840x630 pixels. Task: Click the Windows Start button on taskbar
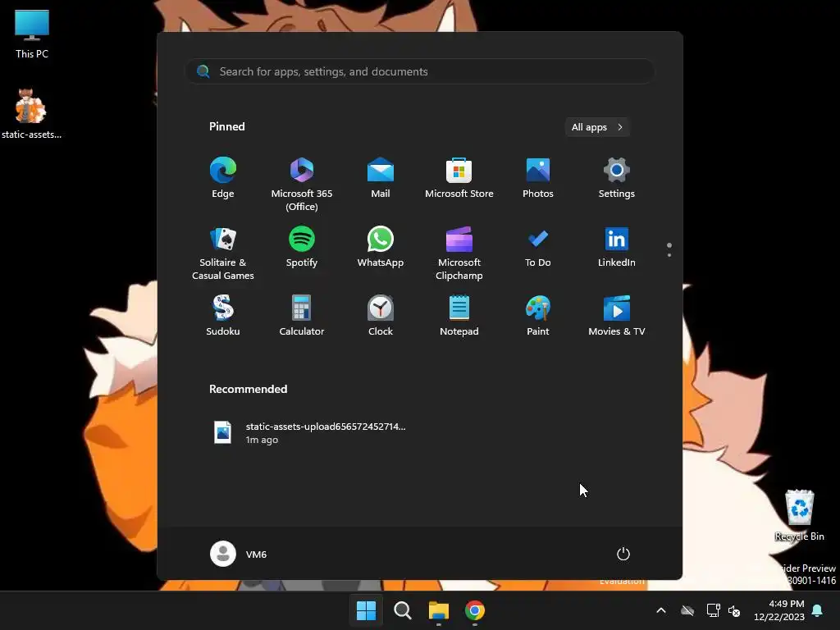[367, 610]
